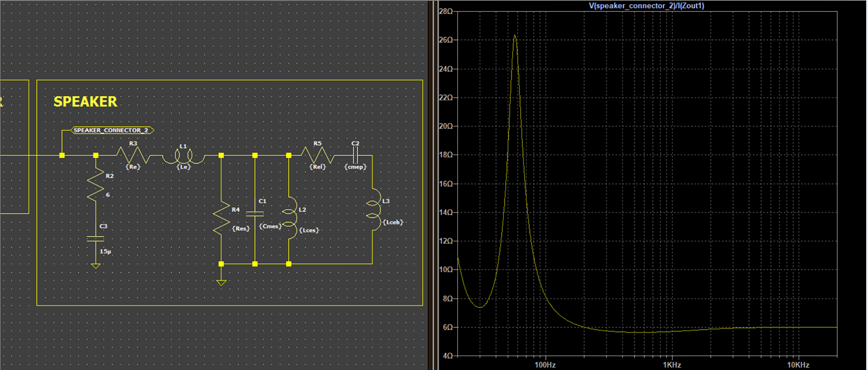Viewport: 868px width, 370px height.
Task: Click the SPEAKER title text
Action: [85, 101]
